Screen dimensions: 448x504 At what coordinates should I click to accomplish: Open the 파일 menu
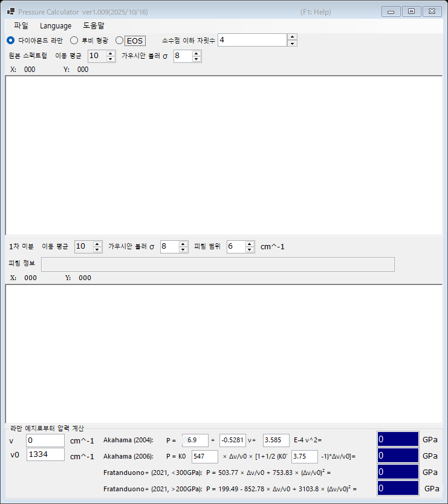pos(21,25)
